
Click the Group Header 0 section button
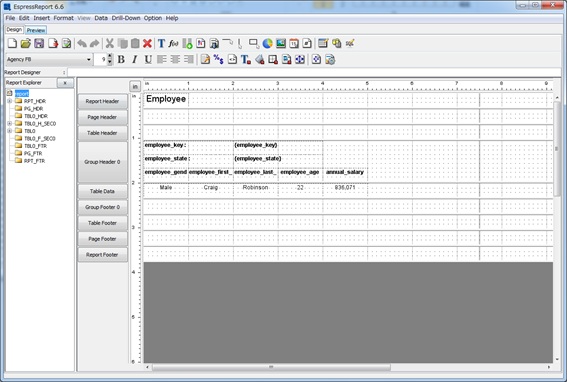tap(102, 162)
